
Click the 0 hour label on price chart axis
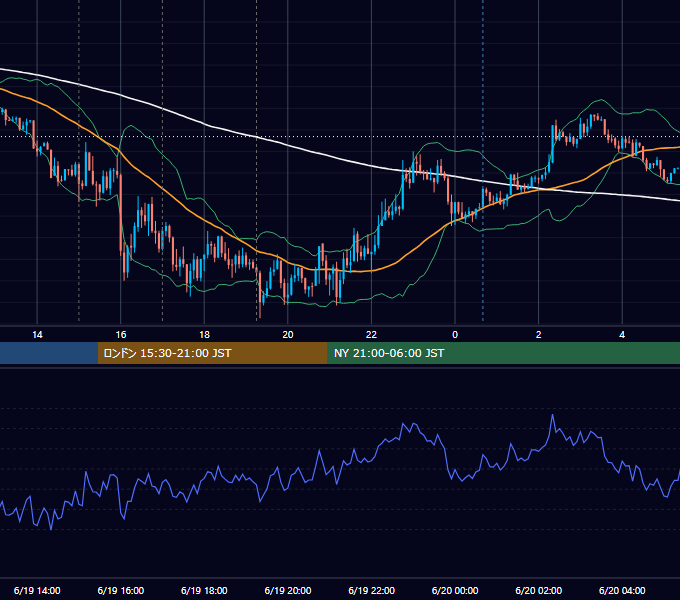click(x=455, y=335)
